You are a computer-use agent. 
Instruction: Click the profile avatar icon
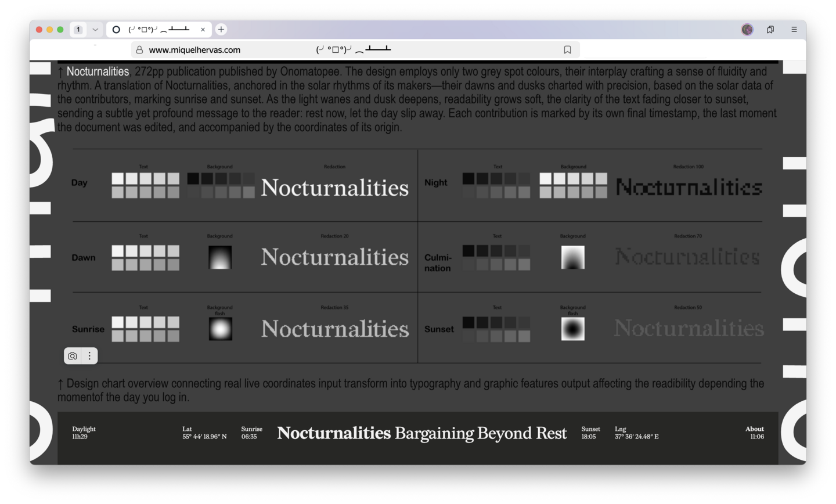click(x=747, y=30)
